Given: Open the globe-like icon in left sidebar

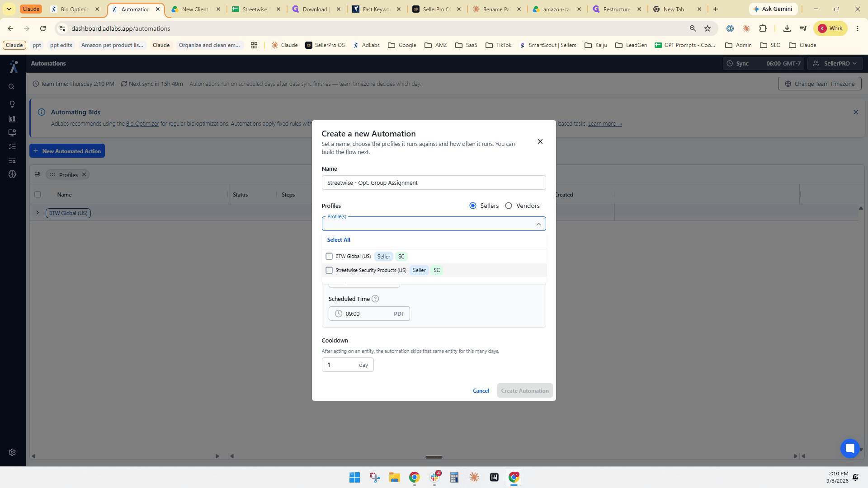Looking at the screenshot, I should click(12, 174).
